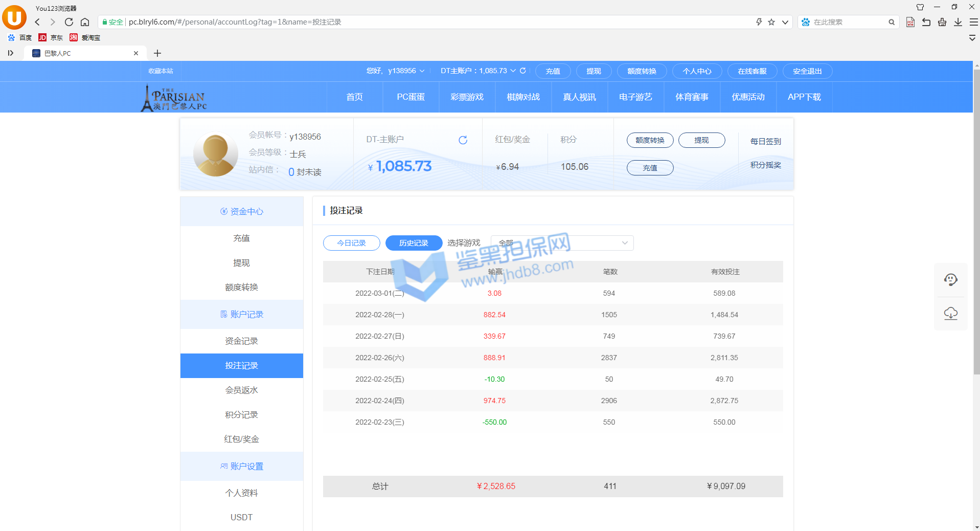The height and width of the screenshot is (531, 980).
Task: Reload page with browser refresh icon
Action: 69,22
